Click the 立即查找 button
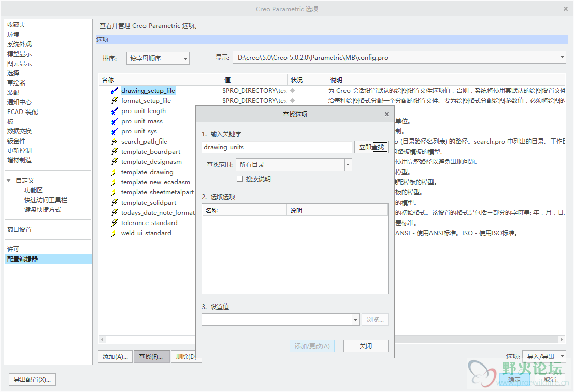The height and width of the screenshot is (392, 574). (371, 147)
